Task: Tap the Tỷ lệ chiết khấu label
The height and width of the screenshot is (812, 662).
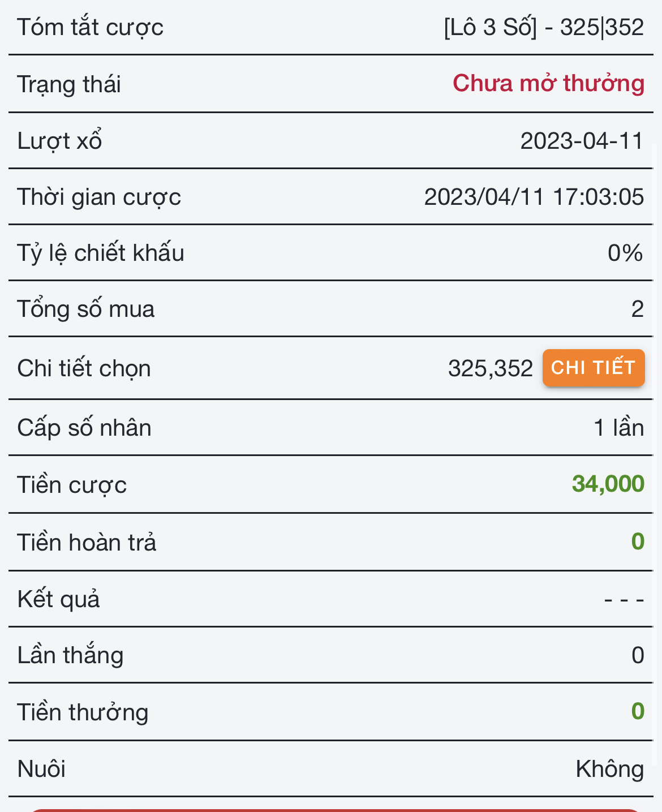Action: click(101, 253)
